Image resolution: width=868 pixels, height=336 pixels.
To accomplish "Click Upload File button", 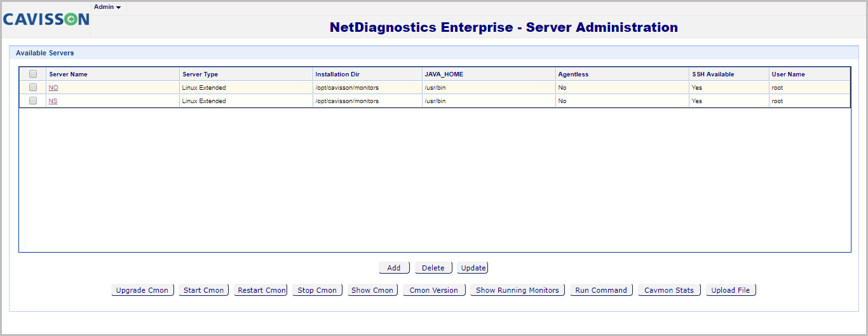I will (731, 290).
